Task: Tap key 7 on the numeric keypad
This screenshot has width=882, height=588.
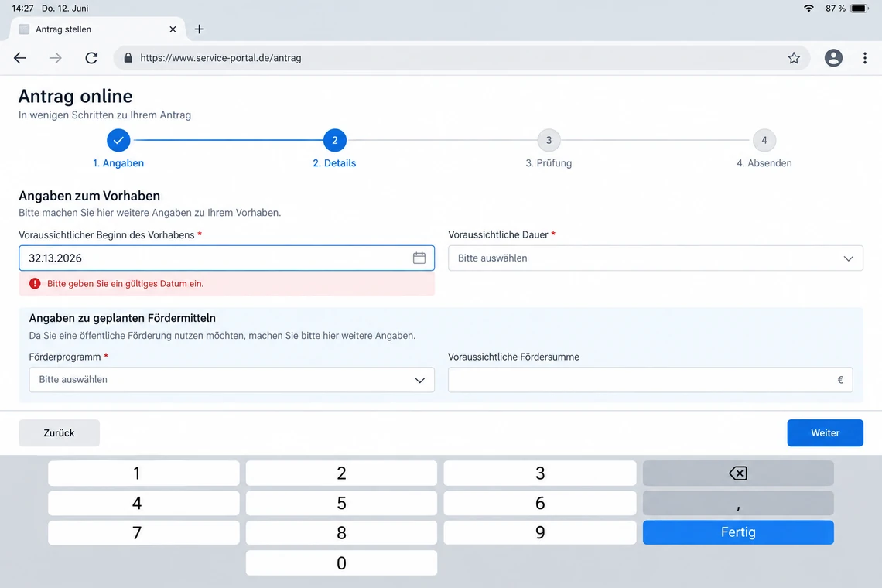Action: (143, 532)
